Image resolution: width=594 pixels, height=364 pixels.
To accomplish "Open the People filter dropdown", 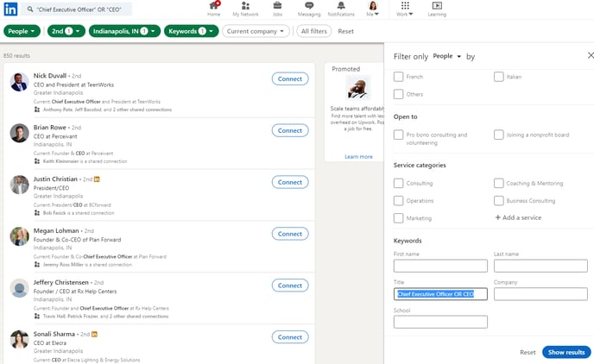I will pyautogui.click(x=22, y=31).
